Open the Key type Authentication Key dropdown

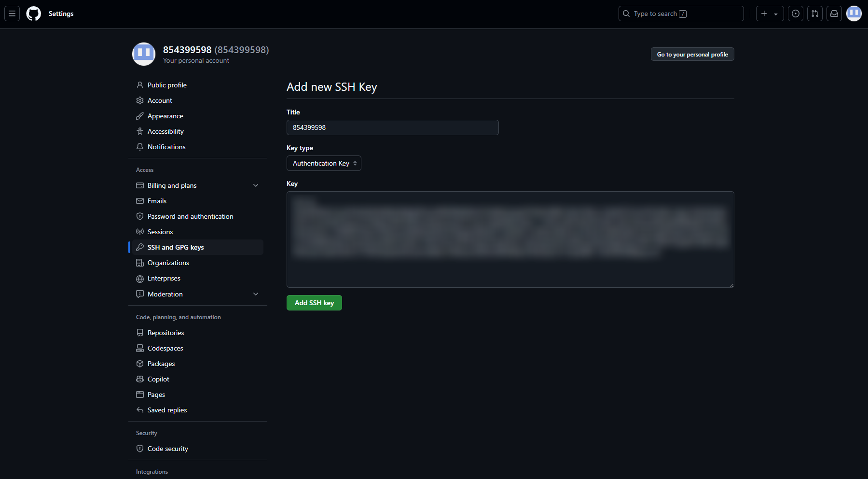pos(324,163)
